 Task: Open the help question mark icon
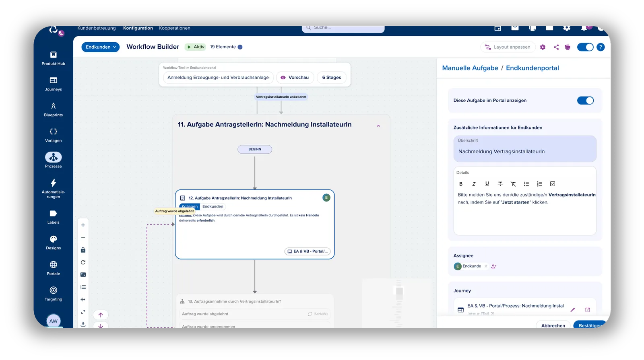(601, 47)
